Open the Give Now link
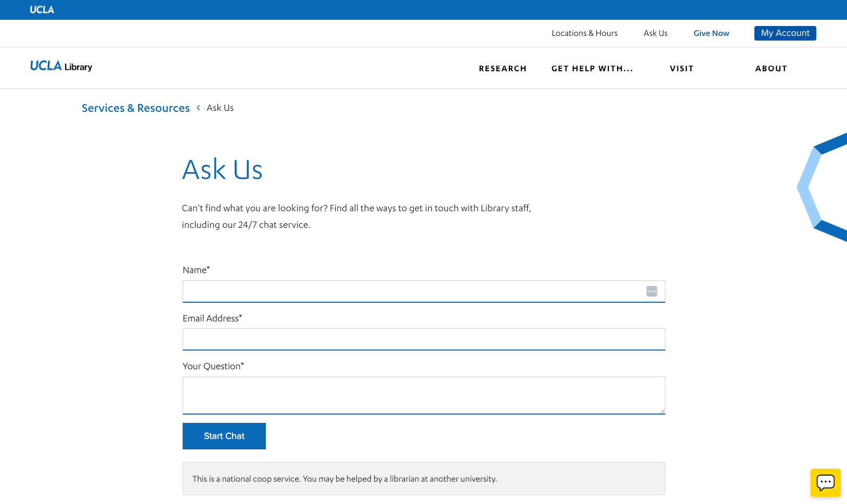Viewport: 847px width, 504px height. pos(711,33)
